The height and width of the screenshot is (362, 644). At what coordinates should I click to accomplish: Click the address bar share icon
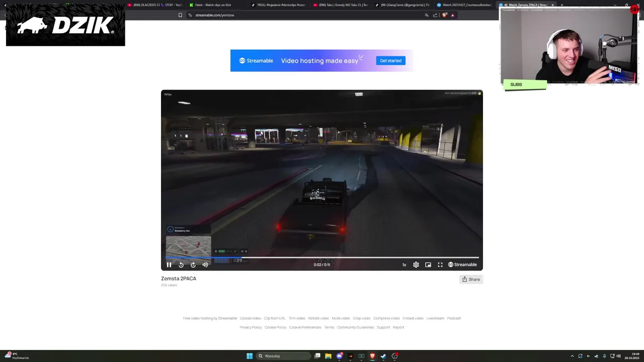click(435, 15)
